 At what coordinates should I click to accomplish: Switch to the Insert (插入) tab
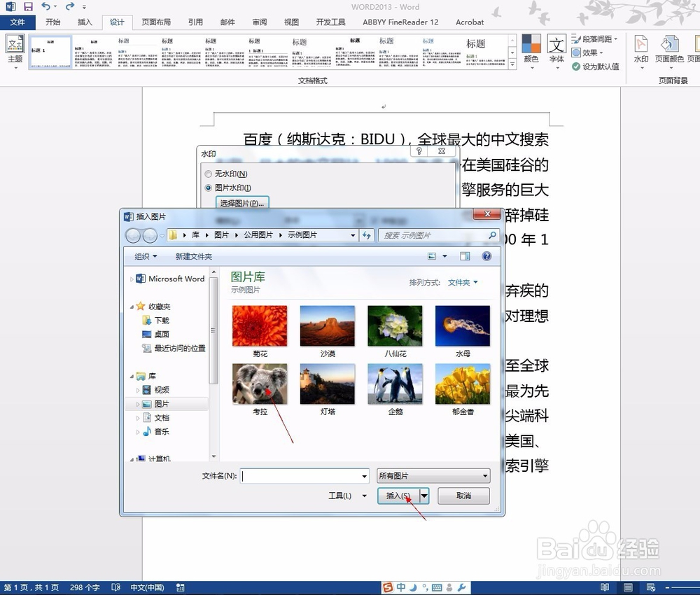[x=85, y=22]
